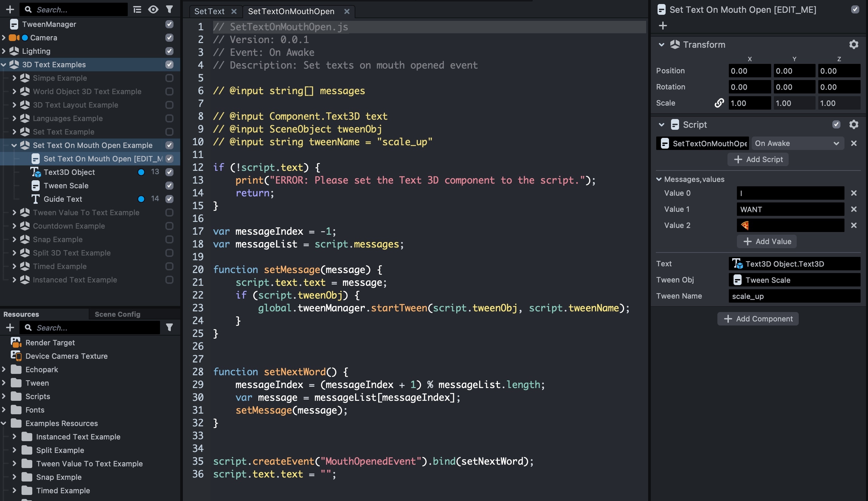Click the scale link lock icon
Screen dimensions: 868x501
[719, 103]
